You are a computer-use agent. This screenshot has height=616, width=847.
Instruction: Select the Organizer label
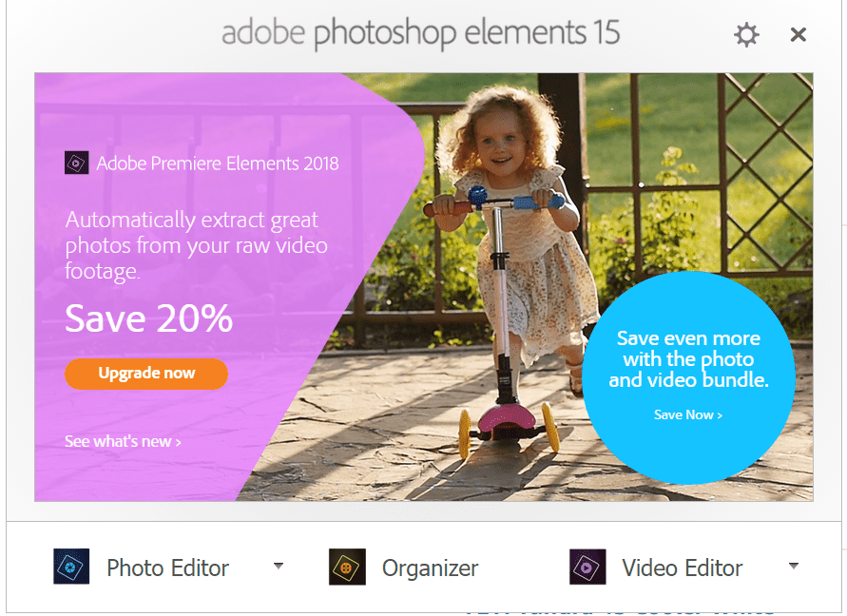[430, 568]
